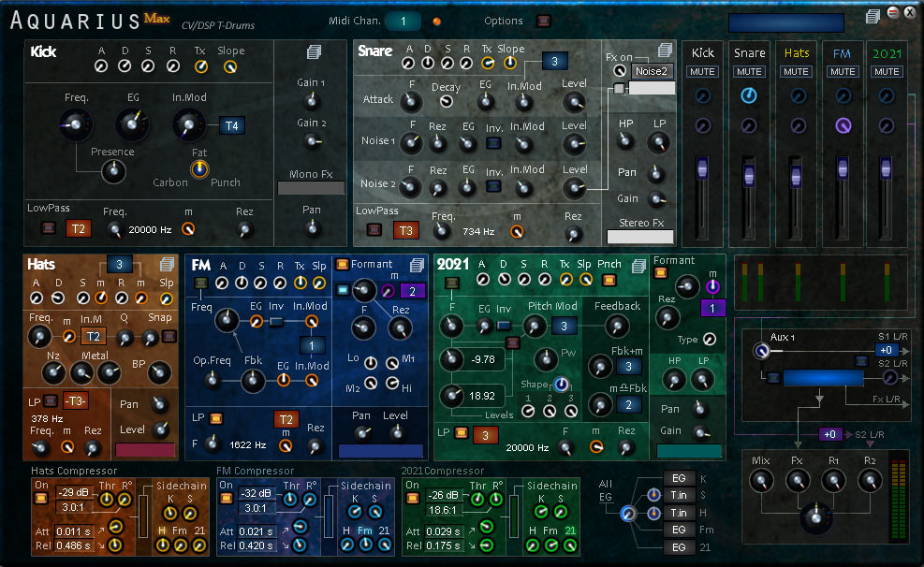Enable the Snare LowPass filter switch
This screenshot has height=567, width=924.
[x=374, y=229]
